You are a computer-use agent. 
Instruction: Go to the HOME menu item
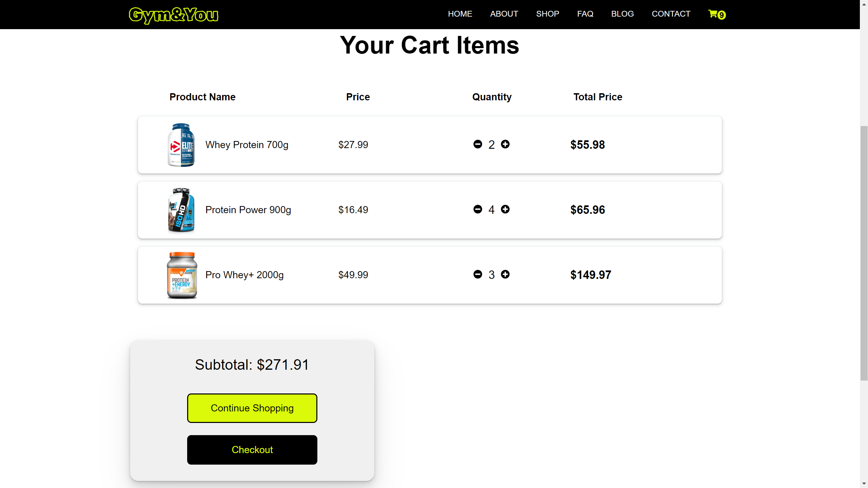click(x=460, y=14)
